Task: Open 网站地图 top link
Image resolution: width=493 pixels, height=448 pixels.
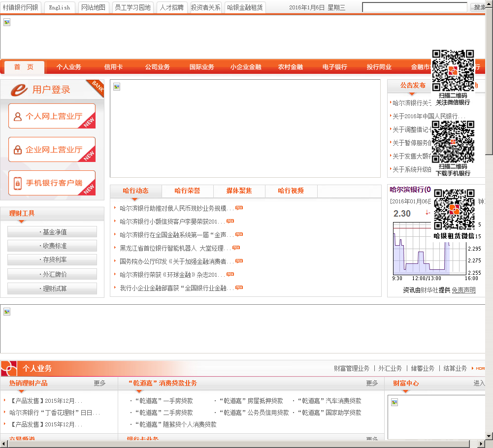Action: (x=94, y=7)
